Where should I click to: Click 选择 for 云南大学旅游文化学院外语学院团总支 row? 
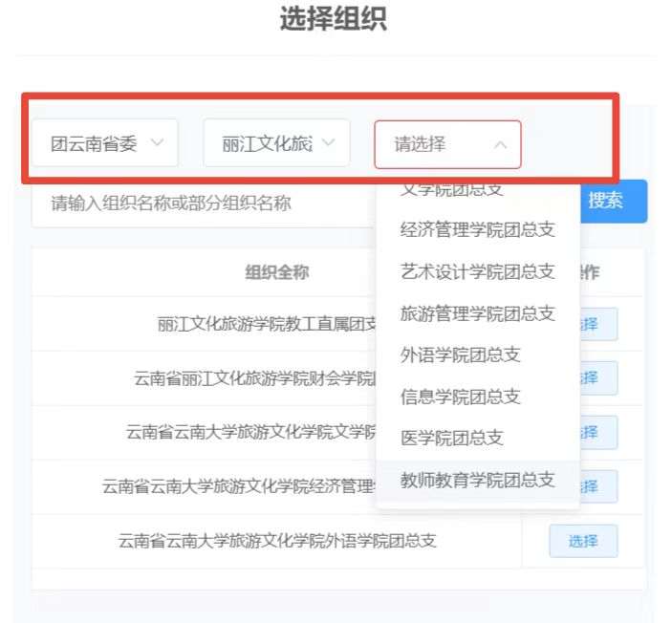[583, 541]
